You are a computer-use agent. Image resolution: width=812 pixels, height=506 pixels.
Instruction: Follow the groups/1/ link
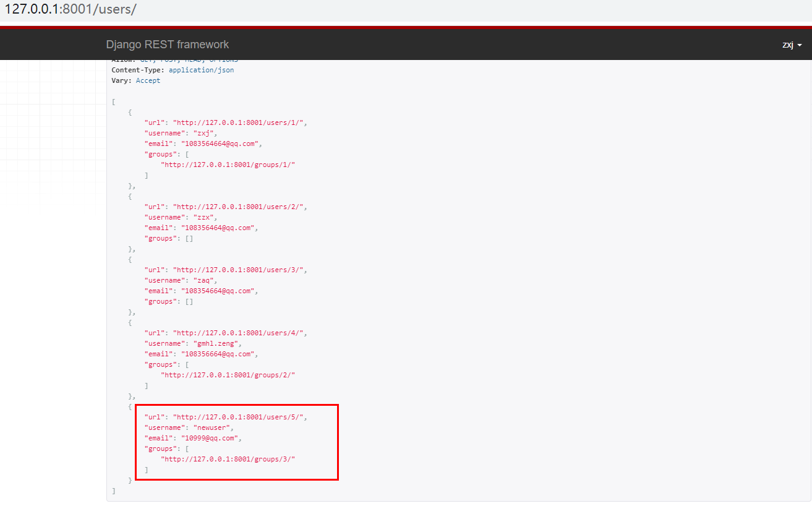tap(228, 165)
